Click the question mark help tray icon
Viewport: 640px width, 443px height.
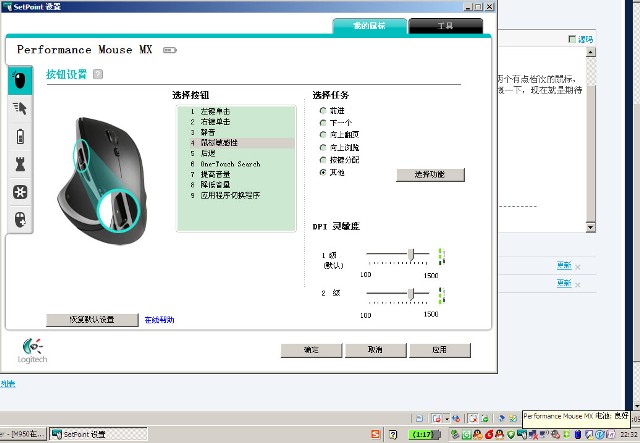pos(393,434)
